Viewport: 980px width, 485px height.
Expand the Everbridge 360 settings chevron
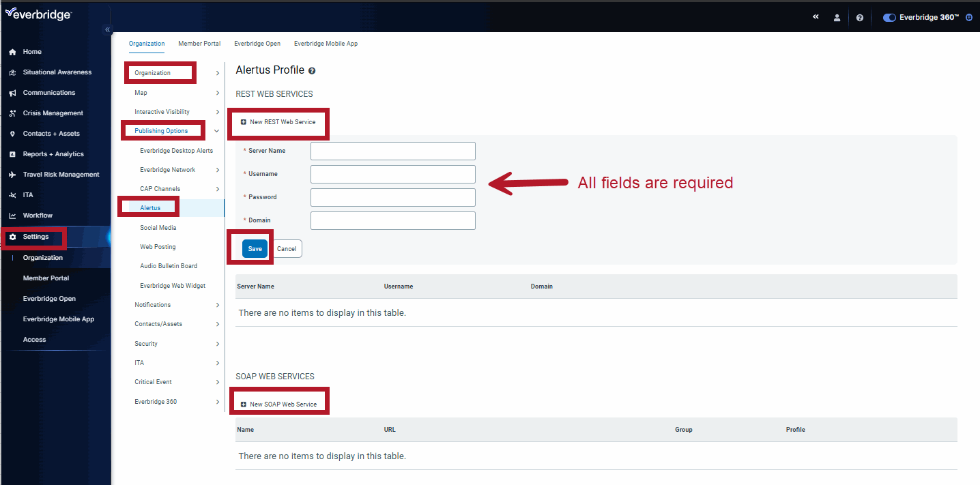coord(218,402)
